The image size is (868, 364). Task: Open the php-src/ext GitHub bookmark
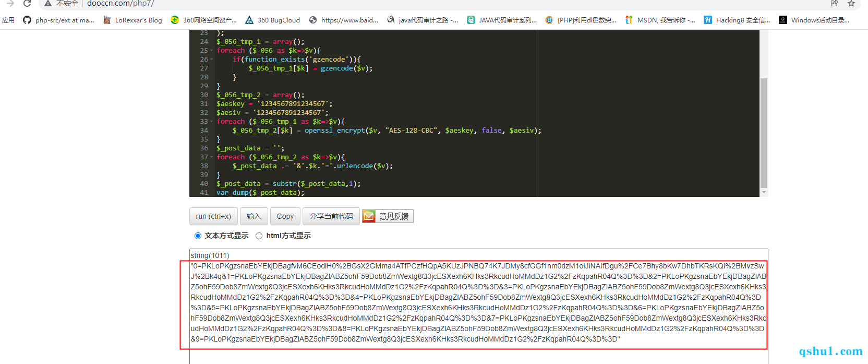(x=58, y=20)
